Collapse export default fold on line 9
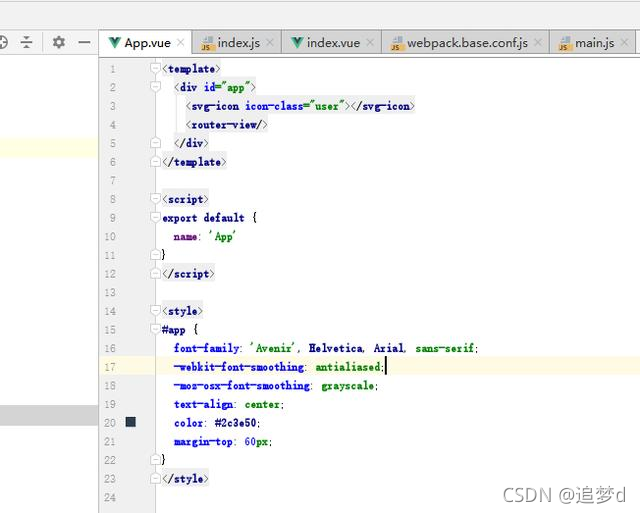The image size is (640, 513). coord(155,218)
